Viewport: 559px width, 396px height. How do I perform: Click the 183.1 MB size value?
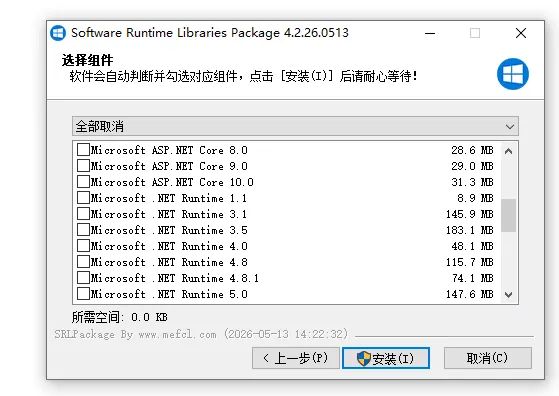[x=470, y=230]
